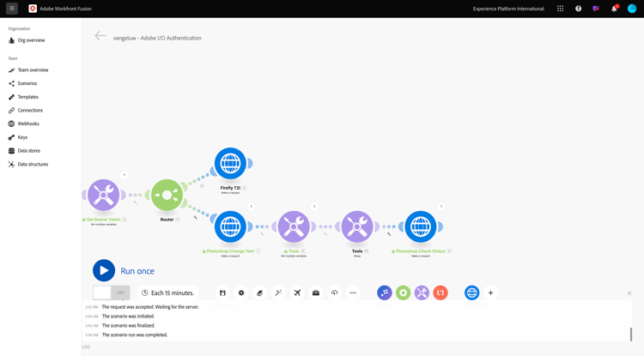Edit scenario name vangeluw - Adobe I/O Authentication
Viewport: 644px width, 356px height.
(x=157, y=38)
